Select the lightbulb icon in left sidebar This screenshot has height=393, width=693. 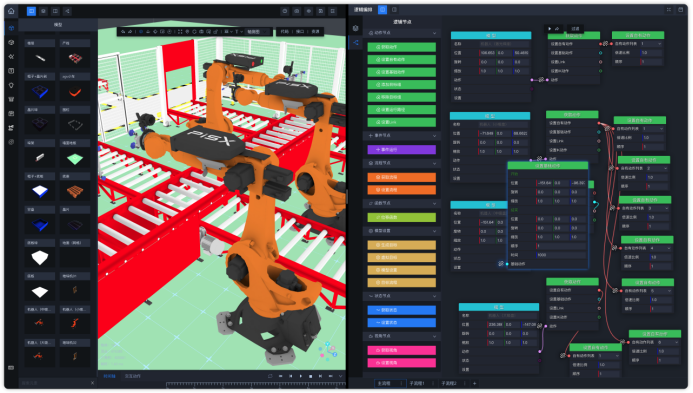(x=11, y=85)
